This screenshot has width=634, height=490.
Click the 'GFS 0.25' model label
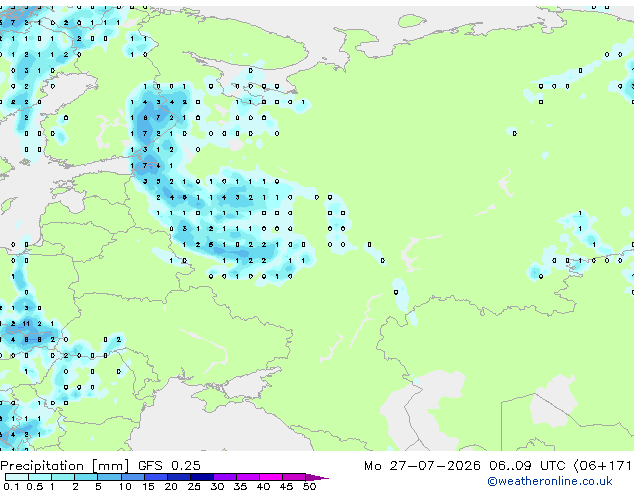pyautogui.click(x=169, y=466)
